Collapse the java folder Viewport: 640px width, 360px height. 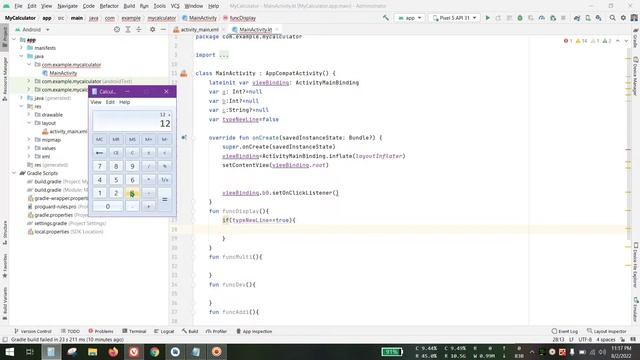tap(21, 56)
